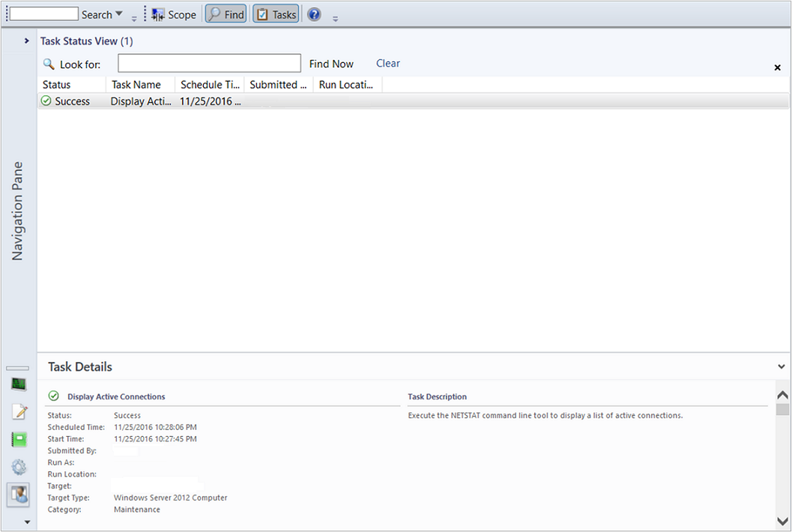Click Status value Success in details
This screenshot has width=792, height=532.
tap(127, 415)
